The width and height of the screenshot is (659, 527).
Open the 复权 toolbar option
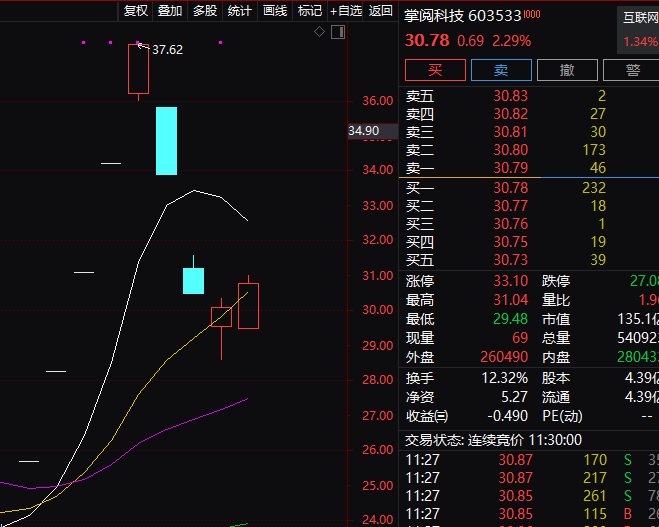click(135, 11)
